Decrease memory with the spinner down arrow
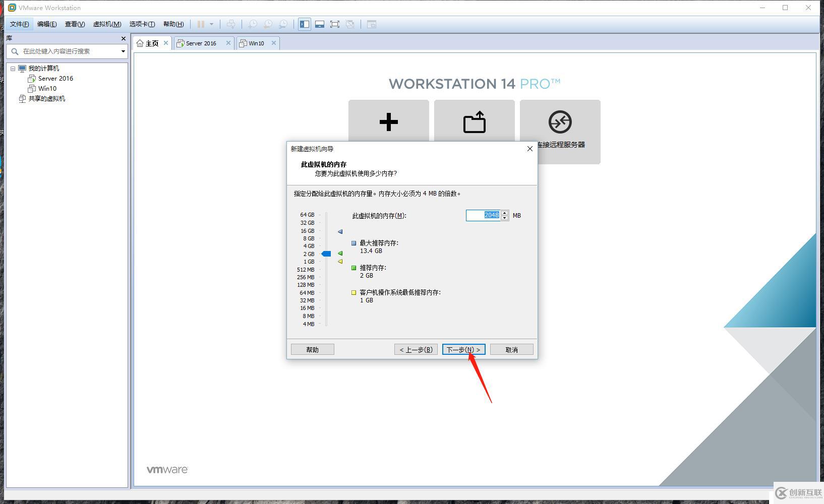 pos(505,218)
